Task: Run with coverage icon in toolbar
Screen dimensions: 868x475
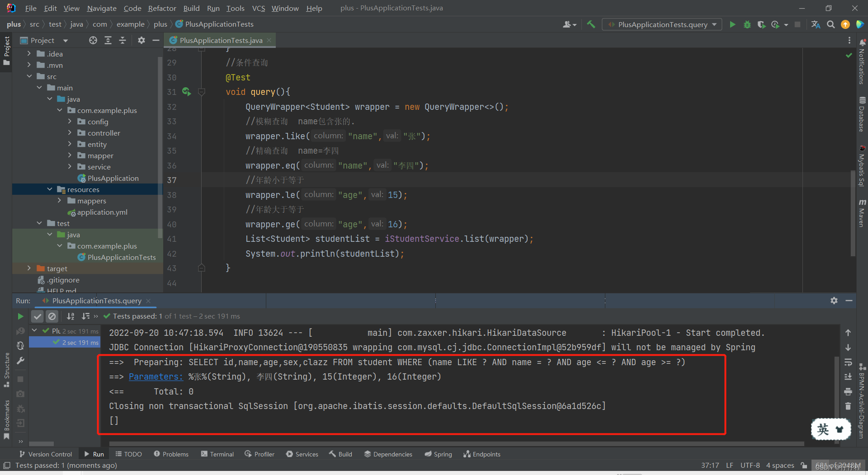Action: pos(762,24)
